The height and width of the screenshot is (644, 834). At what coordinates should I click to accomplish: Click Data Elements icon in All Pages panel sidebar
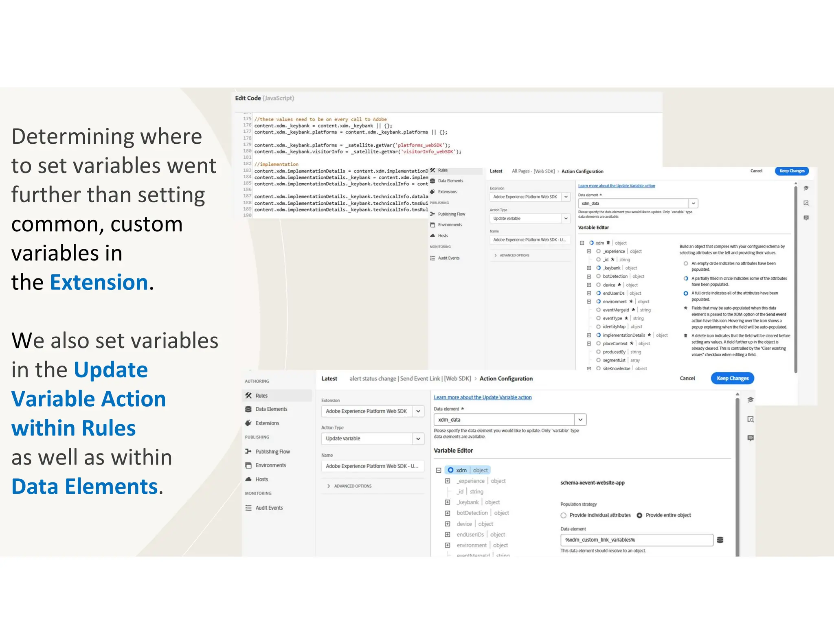pyautogui.click(x=432, y=181)
